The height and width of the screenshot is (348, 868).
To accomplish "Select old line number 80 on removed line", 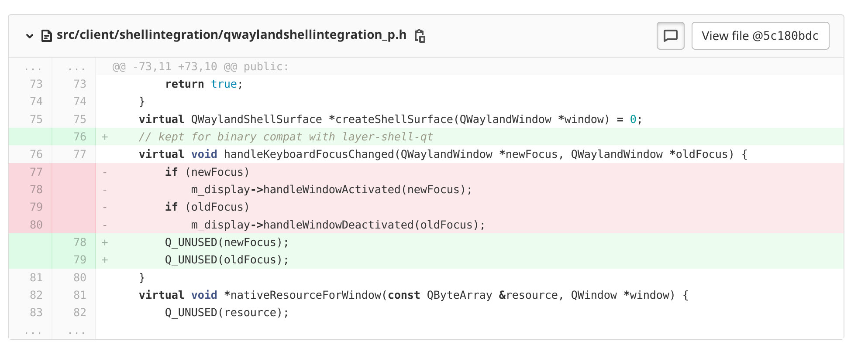I will pyautogui.click(x=37, y=225).
